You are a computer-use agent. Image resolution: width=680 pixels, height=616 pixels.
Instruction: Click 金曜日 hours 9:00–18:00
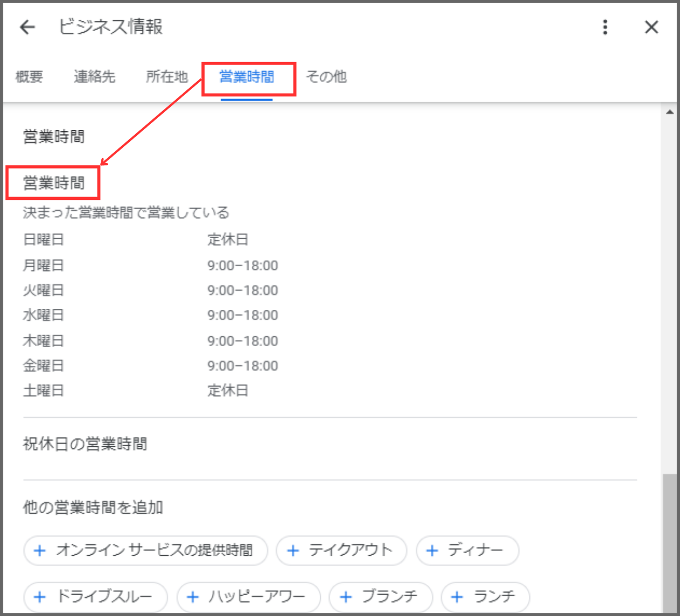pos(243,366)
